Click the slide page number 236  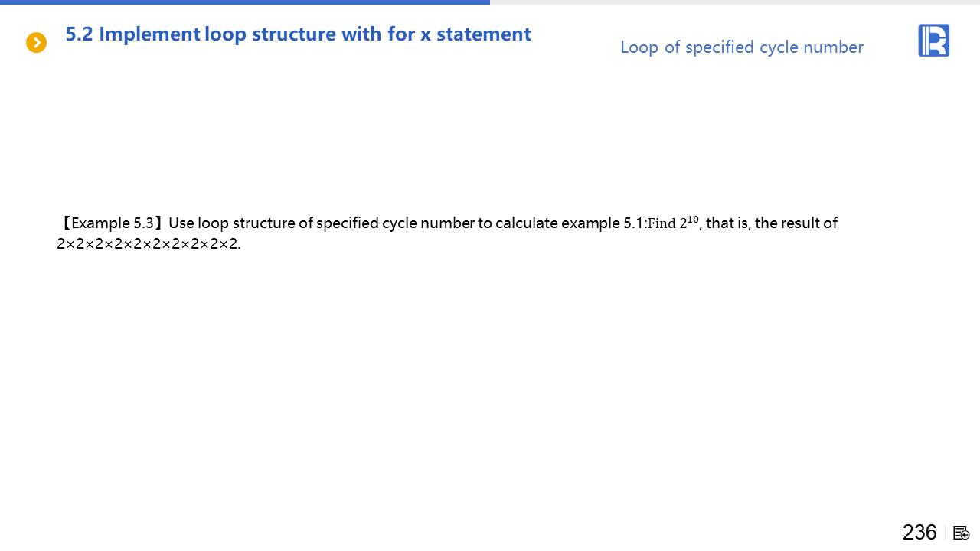click(919, 532)
